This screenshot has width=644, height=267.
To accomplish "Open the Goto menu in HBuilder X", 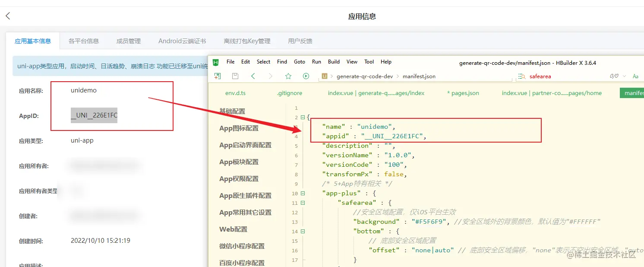I will (x=300, y=62).
